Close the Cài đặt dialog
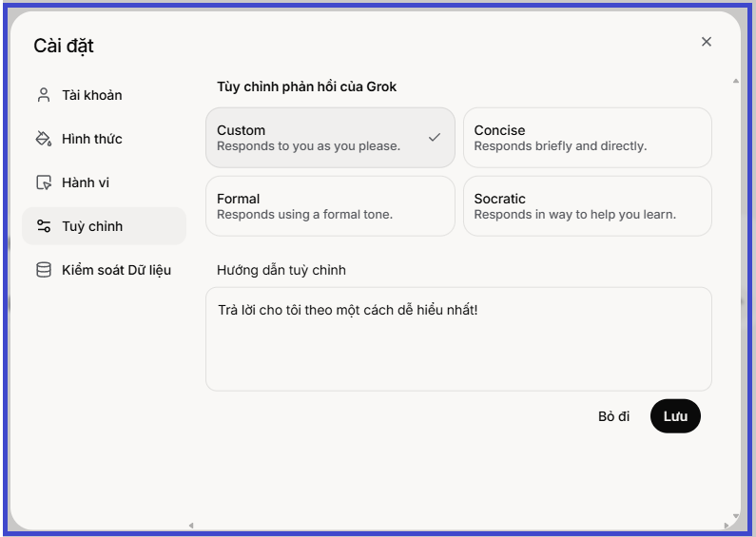 coord(707,42)
